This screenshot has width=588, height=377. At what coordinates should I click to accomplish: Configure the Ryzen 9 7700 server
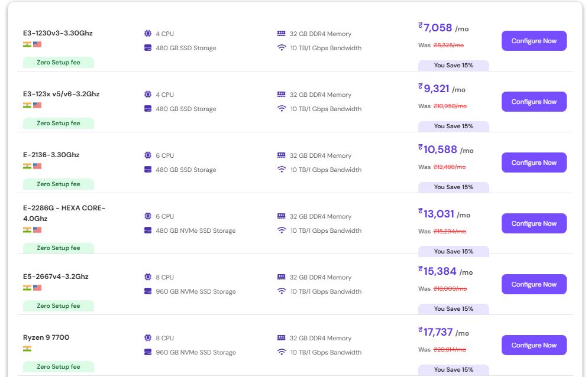534,345
